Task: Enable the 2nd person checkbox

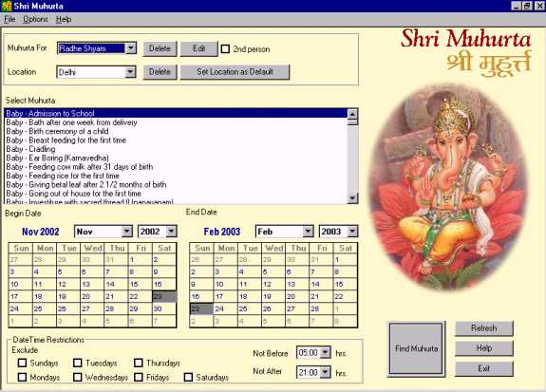Action: click(x=225, y=48)
